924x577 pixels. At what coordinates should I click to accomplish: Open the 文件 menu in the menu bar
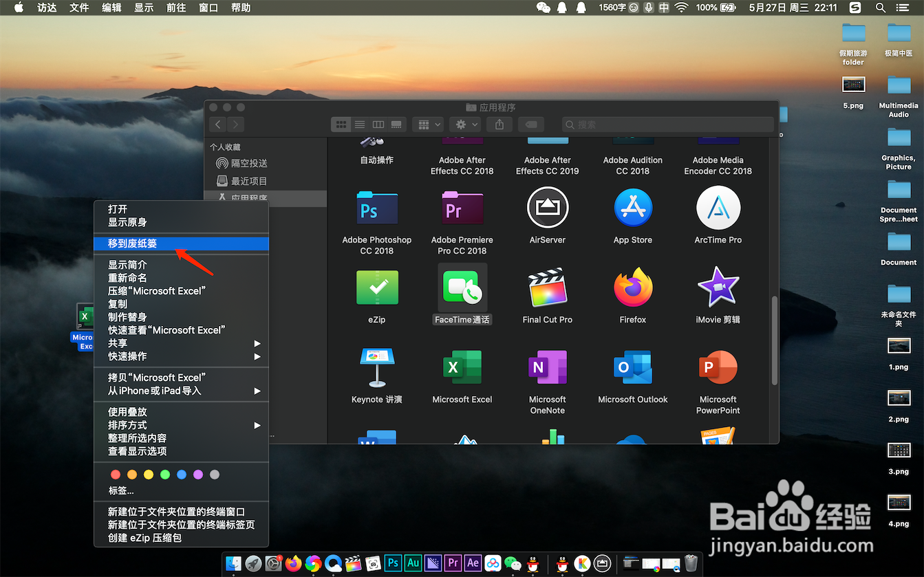(79, 8)
